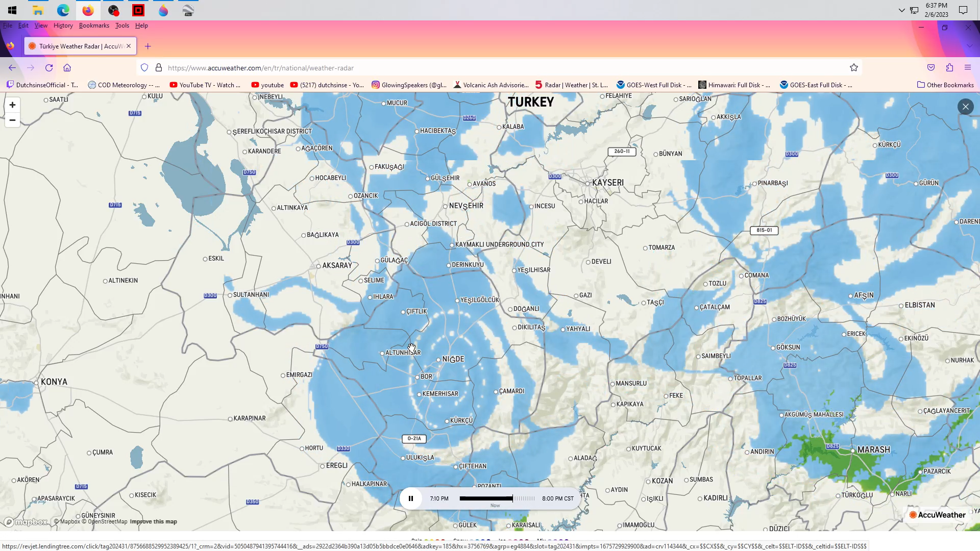Open Radar Weather St. L... bookmark

pos(572,85)
